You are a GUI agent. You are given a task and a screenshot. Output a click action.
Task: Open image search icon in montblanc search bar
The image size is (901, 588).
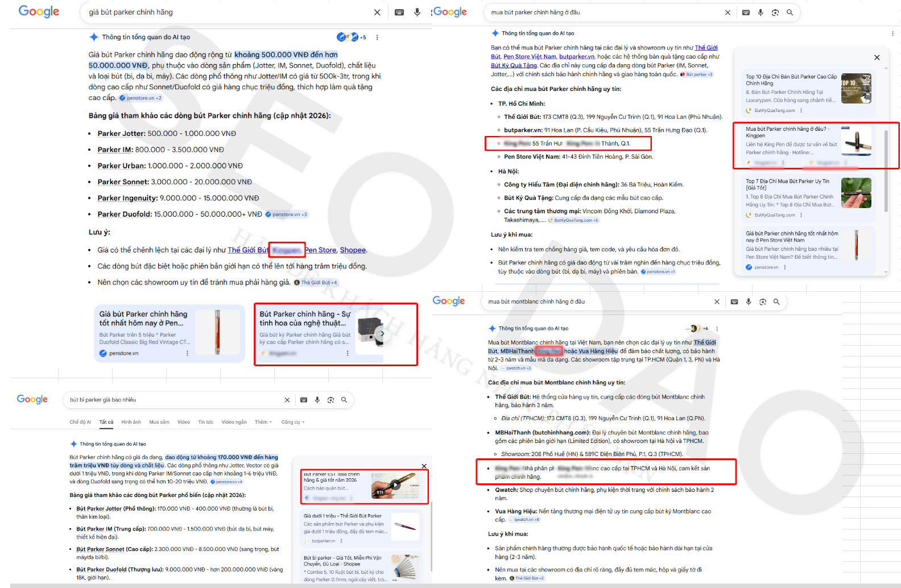(x=762, y=302)
